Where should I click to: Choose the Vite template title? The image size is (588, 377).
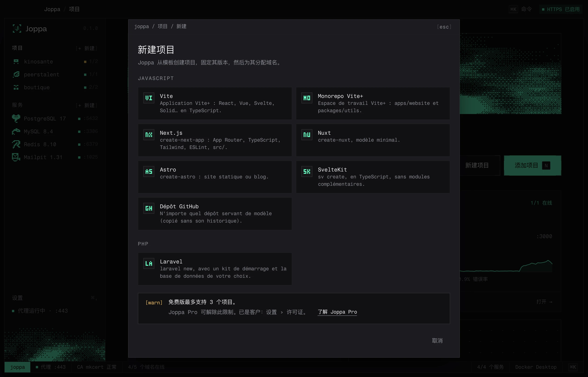pos(166,96)
